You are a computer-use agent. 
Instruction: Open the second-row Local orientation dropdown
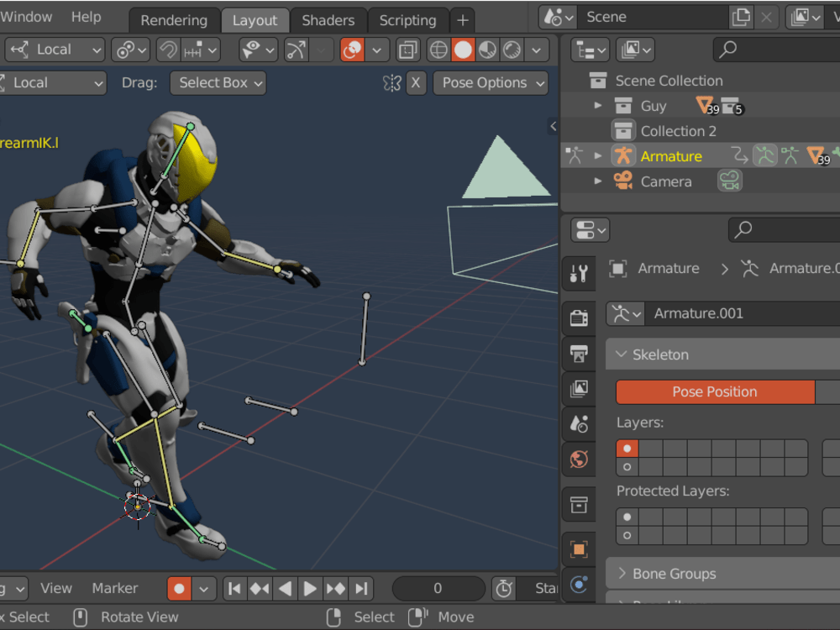52,83
